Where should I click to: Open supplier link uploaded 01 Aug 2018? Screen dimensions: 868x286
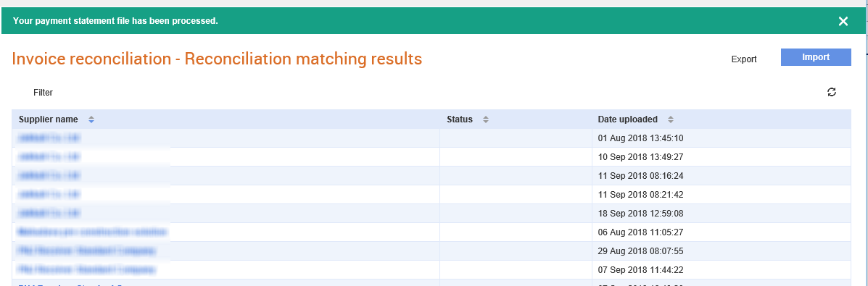49,138
